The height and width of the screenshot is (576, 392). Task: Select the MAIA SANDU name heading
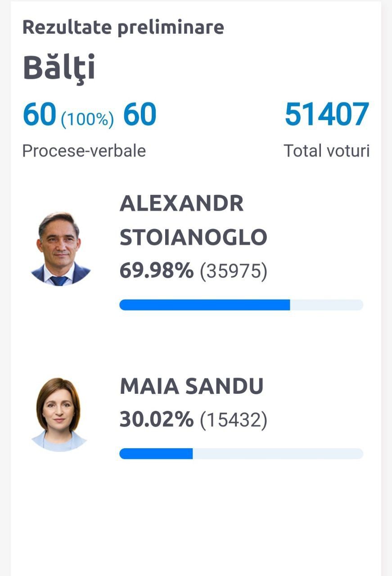(x=192, y=386)
